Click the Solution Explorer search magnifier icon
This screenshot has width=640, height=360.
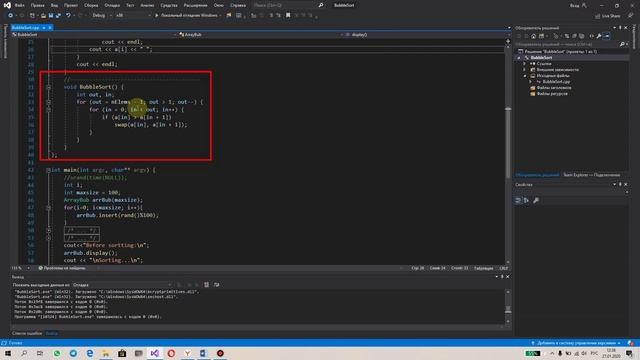[x=622, y=44]
